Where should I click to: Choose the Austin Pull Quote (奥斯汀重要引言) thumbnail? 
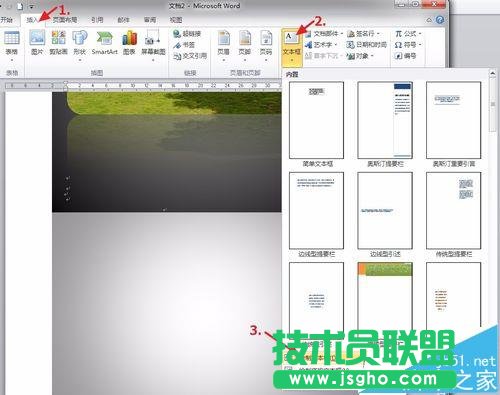coord(454,120)
